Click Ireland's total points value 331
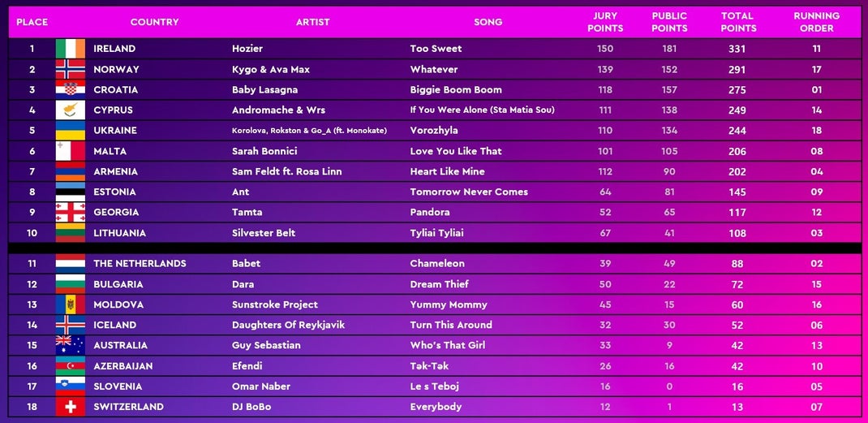This screenshot has height=423, width=868. (737, 49)
